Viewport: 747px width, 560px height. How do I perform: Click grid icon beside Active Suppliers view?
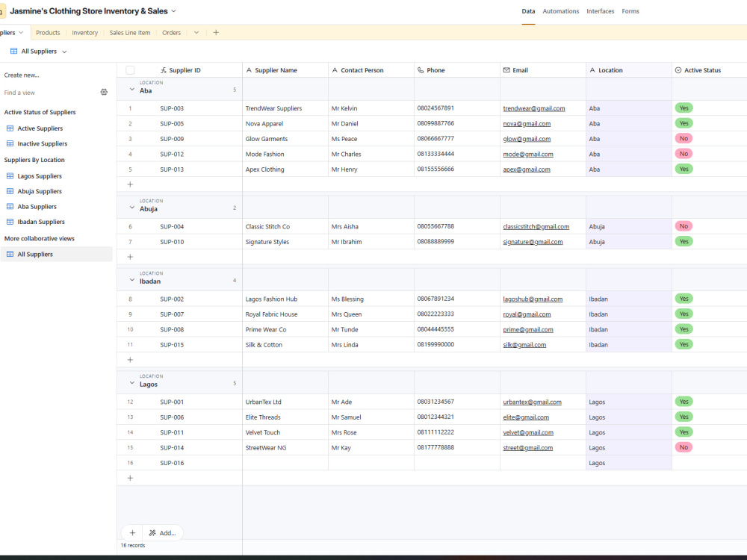[10, 128]
